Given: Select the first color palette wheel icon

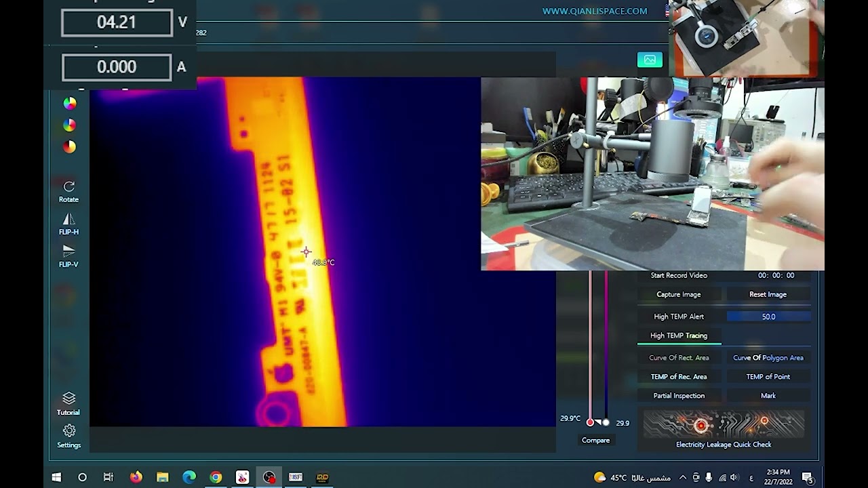Looking at the screenshot, I should point(69,104).
